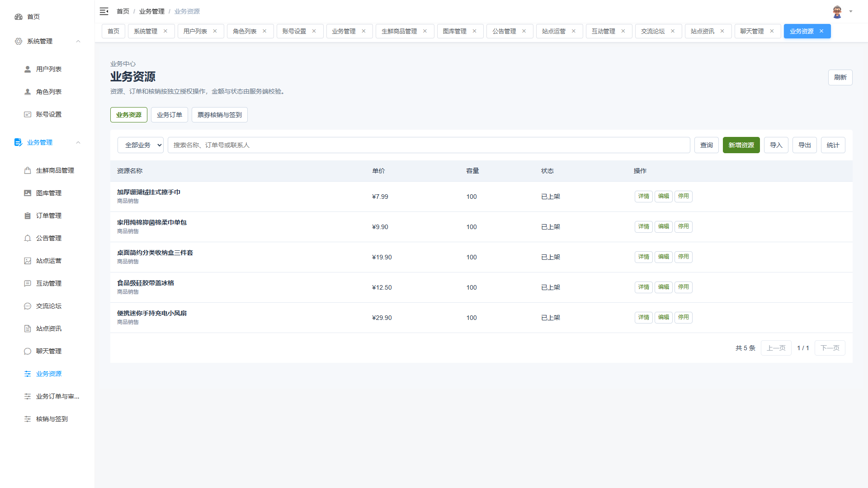Click the green 新增资源 button

[741, 145]
